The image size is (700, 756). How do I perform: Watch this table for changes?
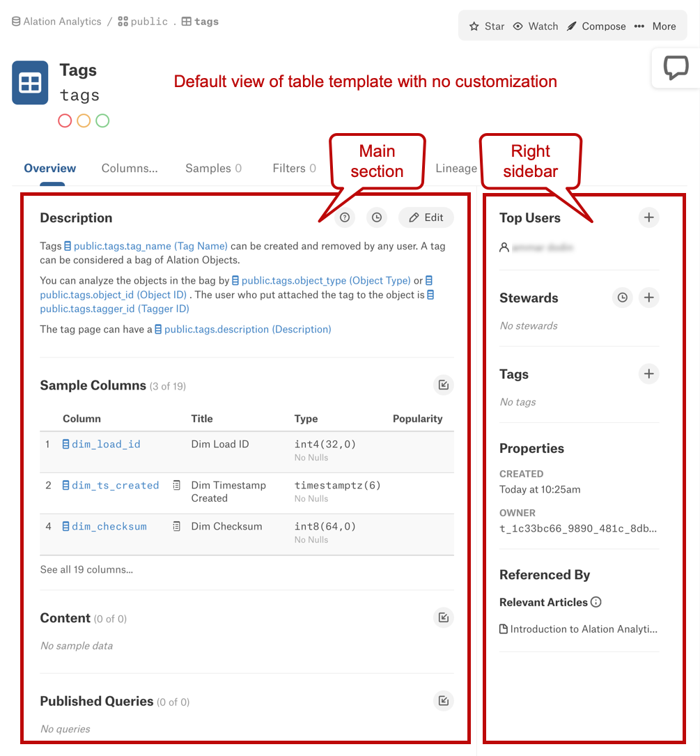[536, 26]
